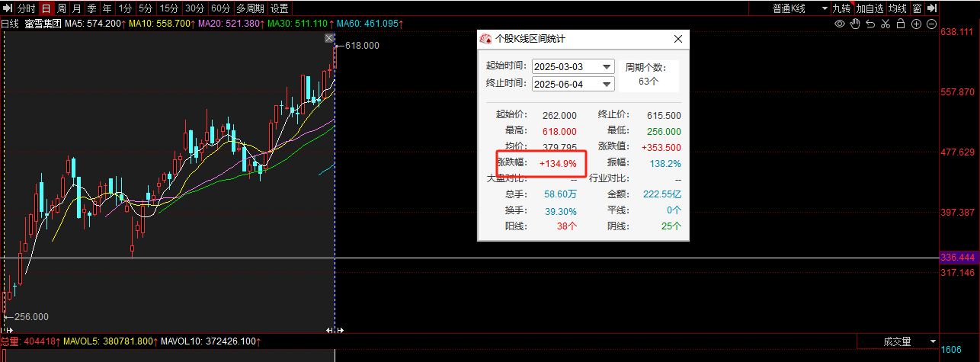Open 设置 in the period bar

[280, 8]
